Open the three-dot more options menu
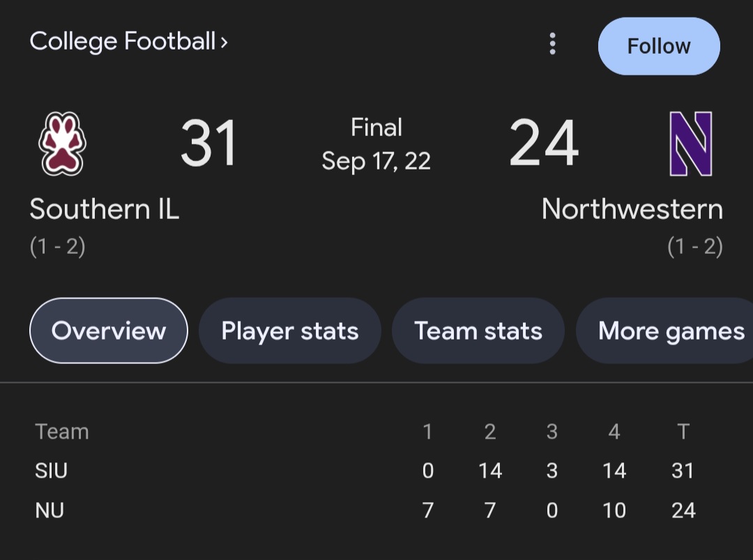This screenshot has width=753, height=560. (x=552, y=44)
